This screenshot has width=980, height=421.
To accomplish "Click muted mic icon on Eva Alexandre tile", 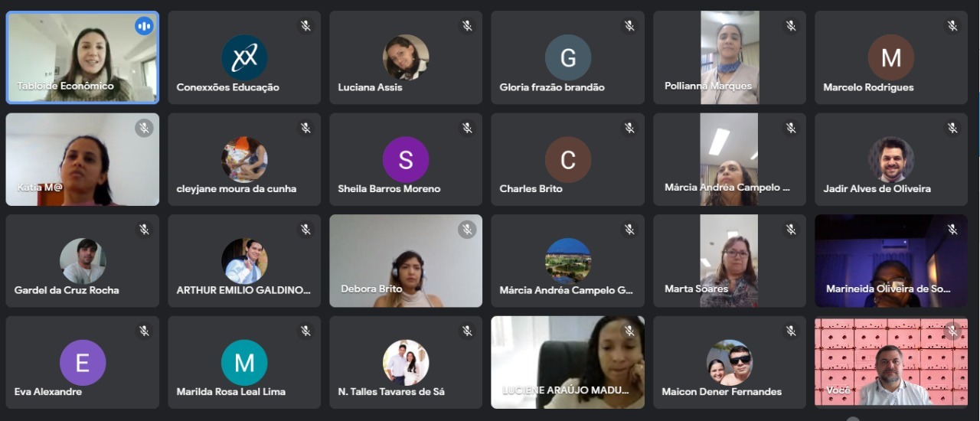I will coord(144,331).
